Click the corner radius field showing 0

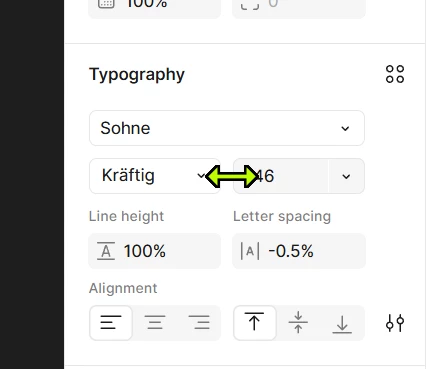point(299,7)
